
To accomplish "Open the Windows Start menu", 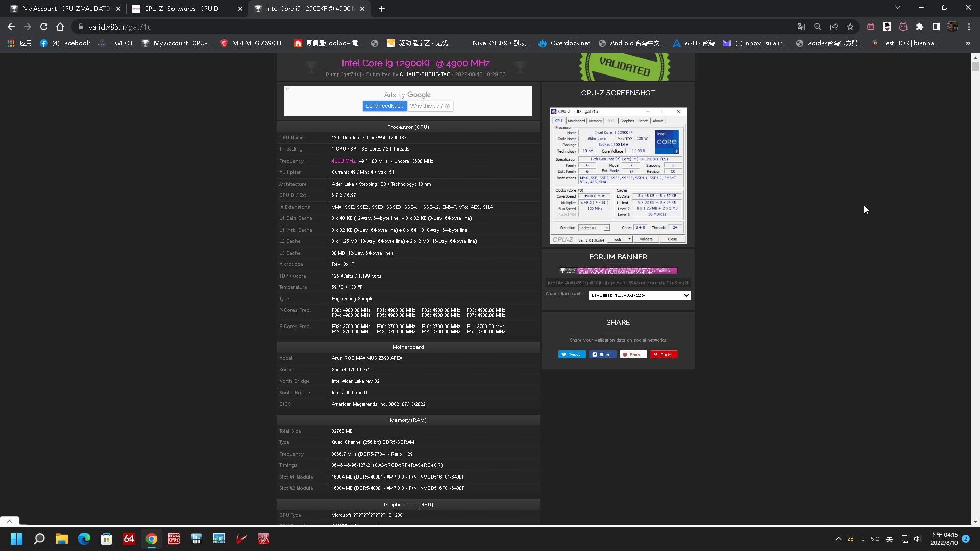I will 17,539.
